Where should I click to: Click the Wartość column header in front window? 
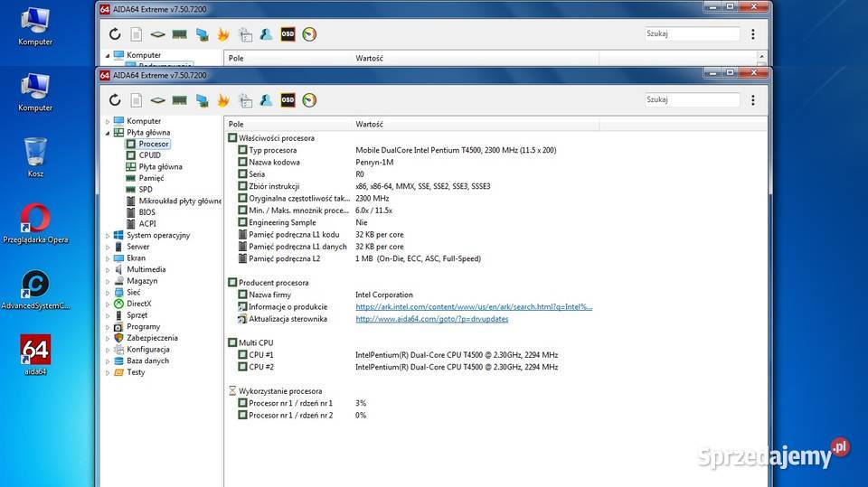pos(369,124)
